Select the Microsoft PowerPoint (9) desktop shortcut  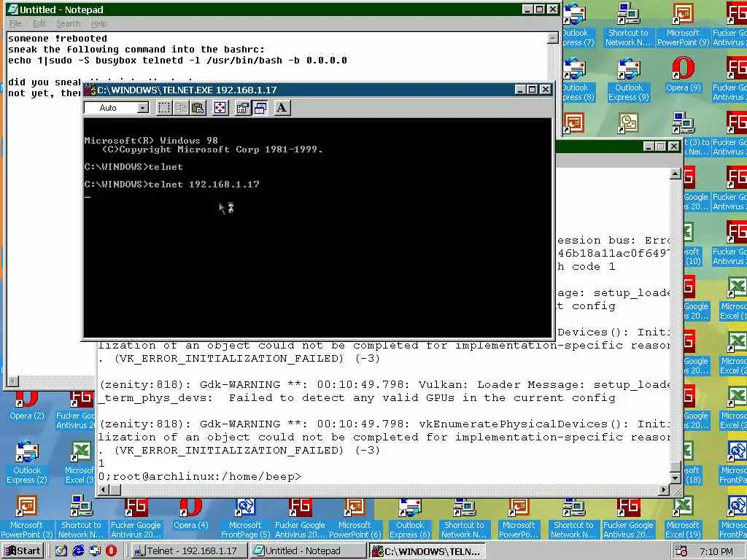click(683, 25)
